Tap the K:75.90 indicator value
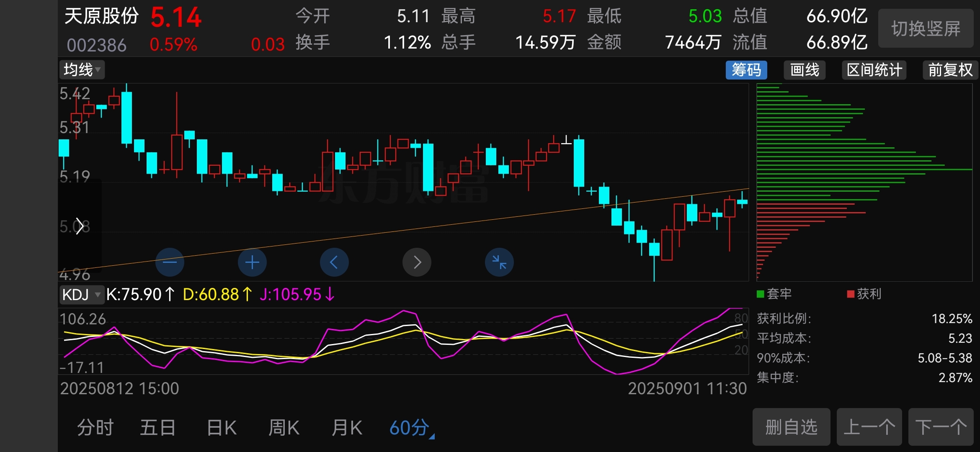 pyautogui.click(x=140, y=294)
